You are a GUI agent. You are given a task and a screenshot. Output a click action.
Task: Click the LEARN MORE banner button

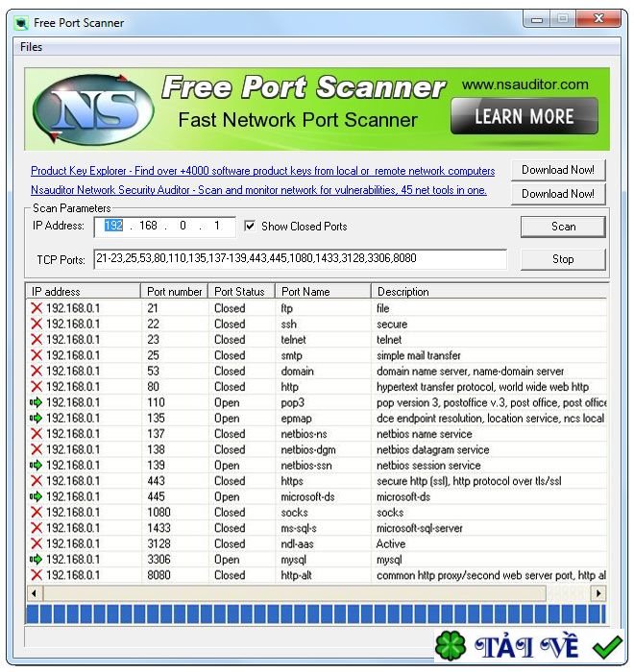tap(524, 116)
